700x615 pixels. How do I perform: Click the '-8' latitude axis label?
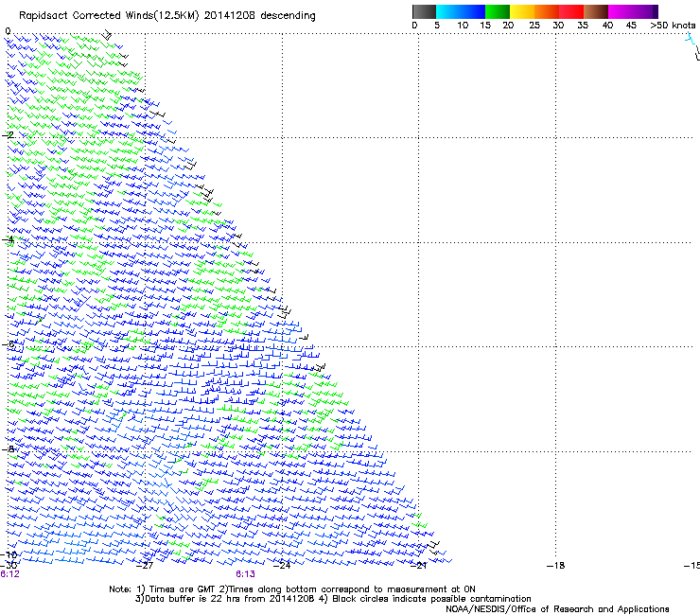coord(8,448)
